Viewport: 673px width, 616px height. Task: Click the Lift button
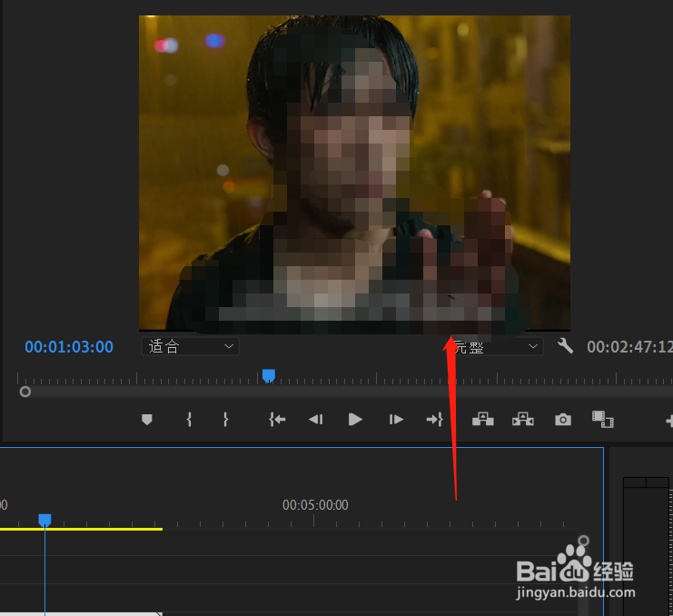point(483,419)
